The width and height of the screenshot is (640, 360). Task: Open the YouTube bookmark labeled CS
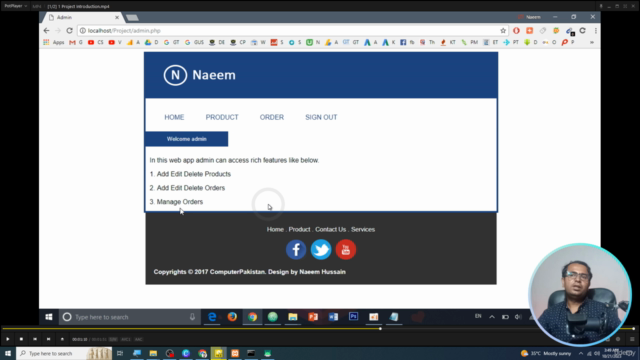96,42
